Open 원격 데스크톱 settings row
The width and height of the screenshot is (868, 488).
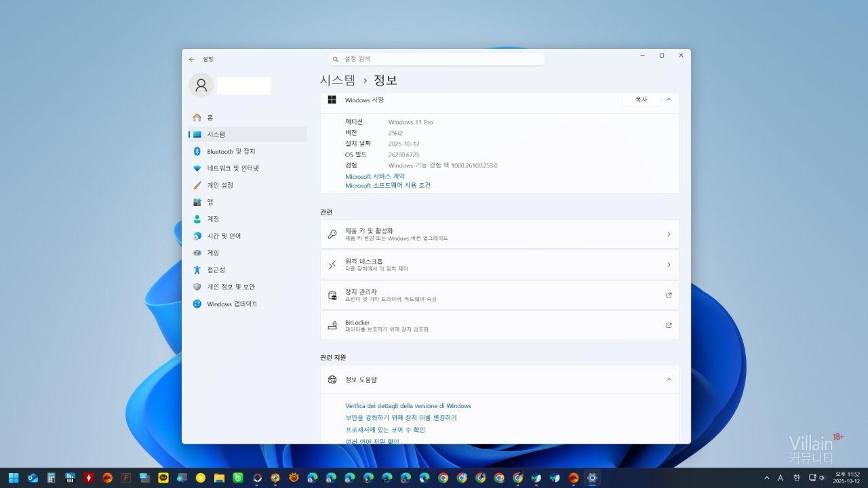pyautogui.click(x=499, y=265)
